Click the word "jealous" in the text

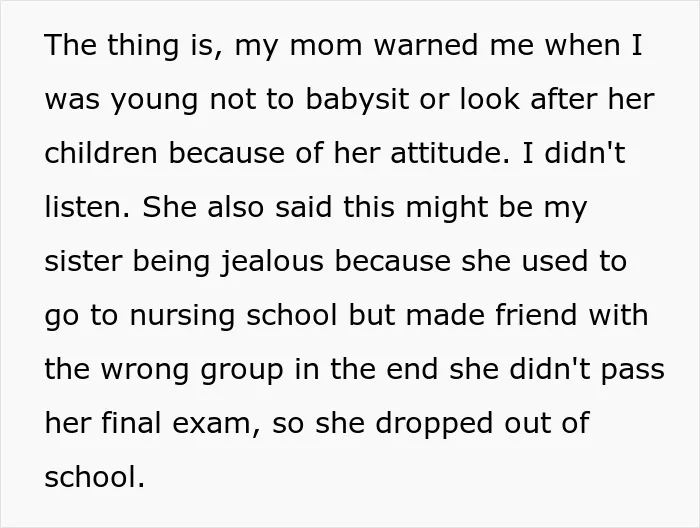coord(272,262)
